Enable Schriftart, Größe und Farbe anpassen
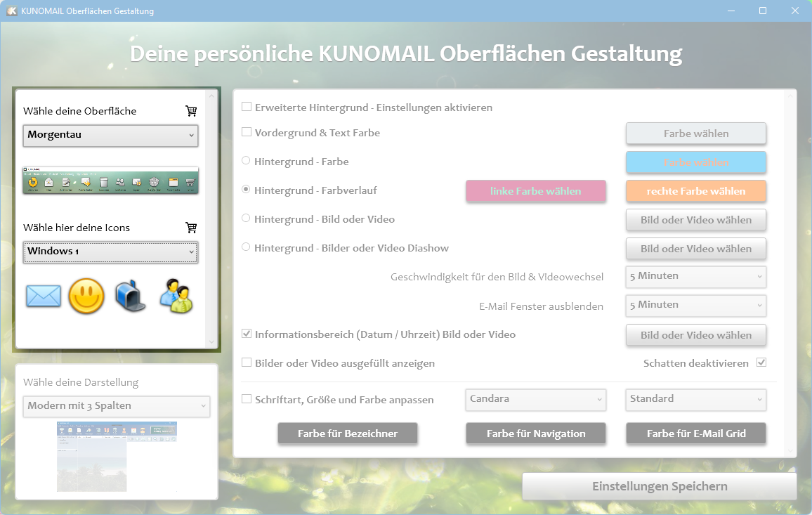The width and height of the screenshot is (812, 515). tap(247, 399)
